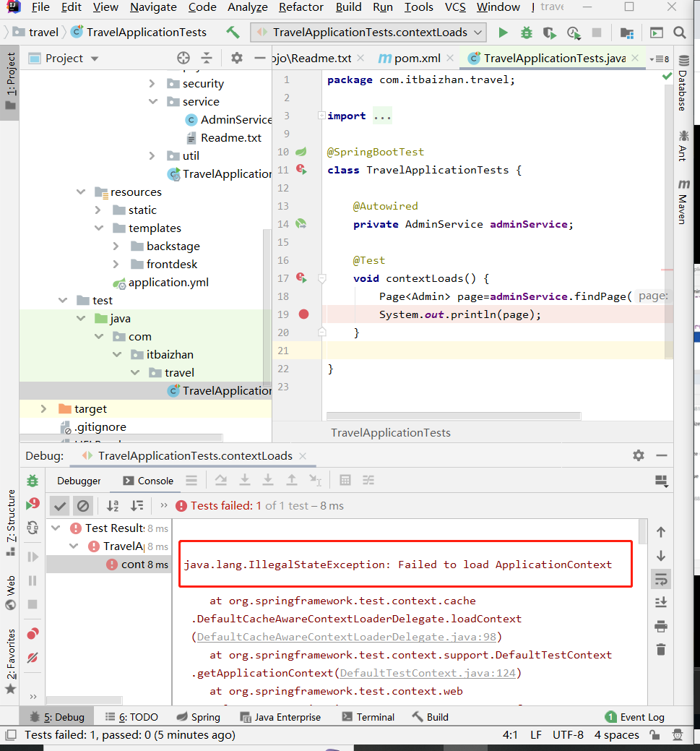This screenshot has width=700, height=751.
Task: Toggle Mute Breakpoints icon
Action: (x=33, y=658)
